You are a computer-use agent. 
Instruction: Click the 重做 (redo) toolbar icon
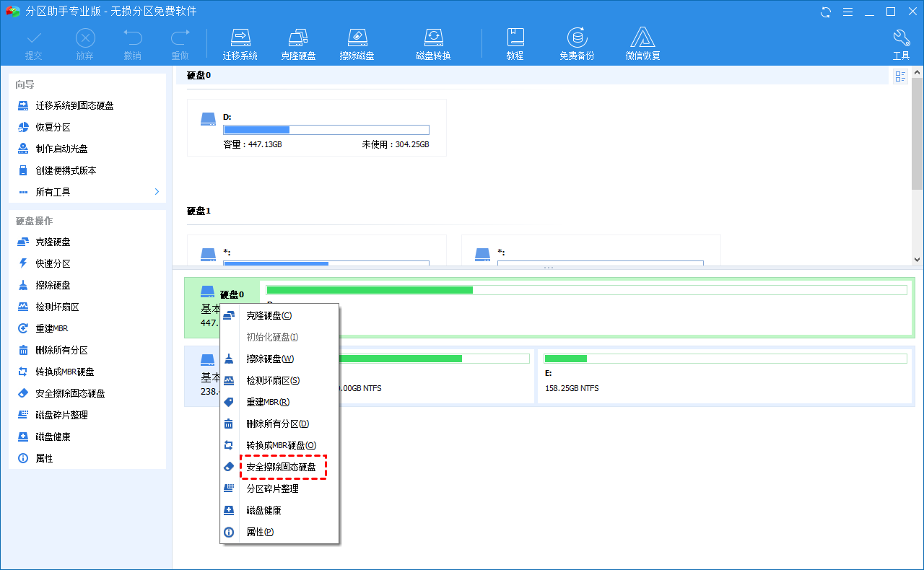coord(180,44)
